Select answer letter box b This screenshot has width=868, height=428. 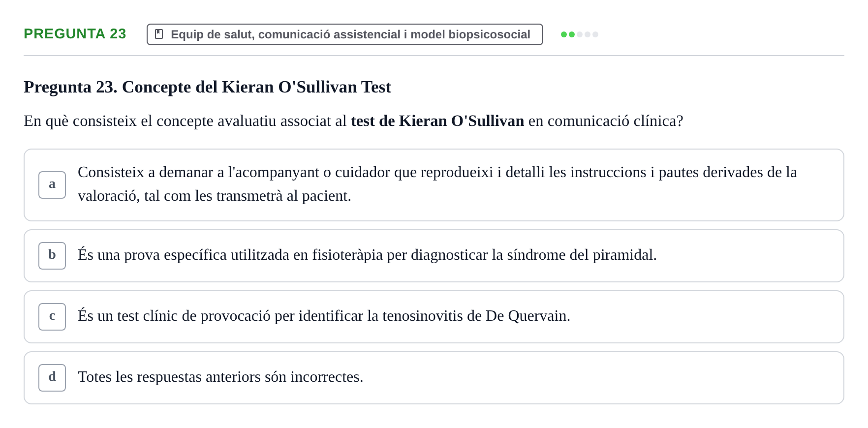click(x=52, y=256)
